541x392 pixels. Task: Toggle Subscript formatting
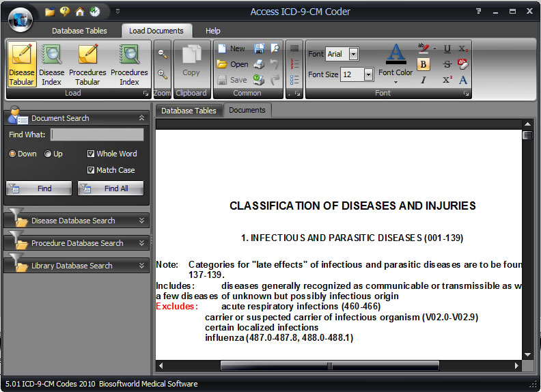coord(463,48)
